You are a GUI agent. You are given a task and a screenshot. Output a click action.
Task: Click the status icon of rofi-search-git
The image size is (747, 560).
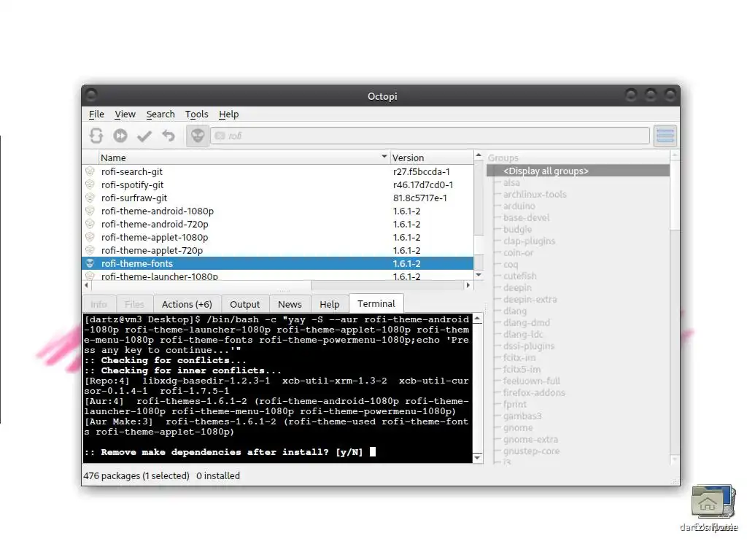(90, 171)
